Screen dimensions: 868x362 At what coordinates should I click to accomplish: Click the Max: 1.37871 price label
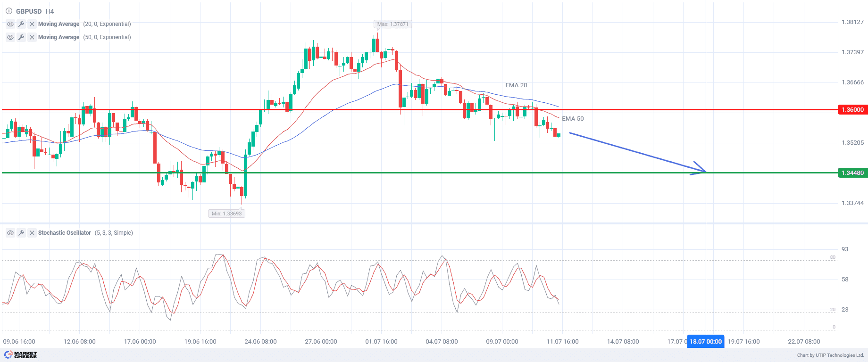pos(392,24)
